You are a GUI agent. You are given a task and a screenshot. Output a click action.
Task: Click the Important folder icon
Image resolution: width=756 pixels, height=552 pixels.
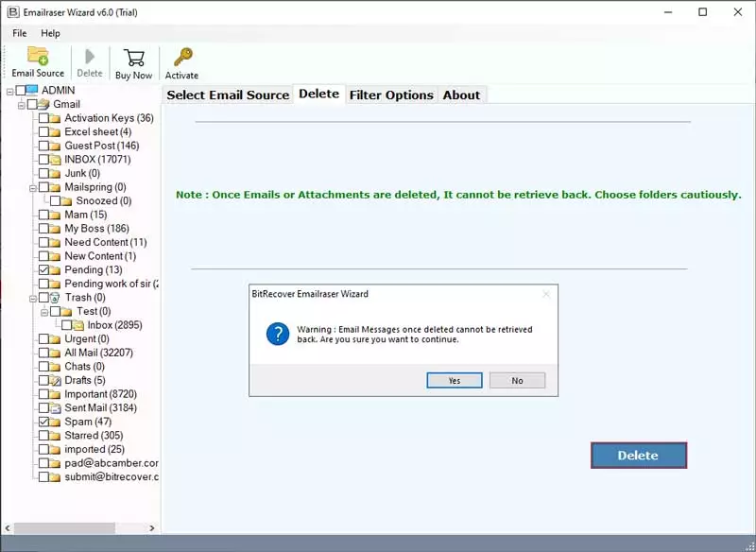[55, 394]
